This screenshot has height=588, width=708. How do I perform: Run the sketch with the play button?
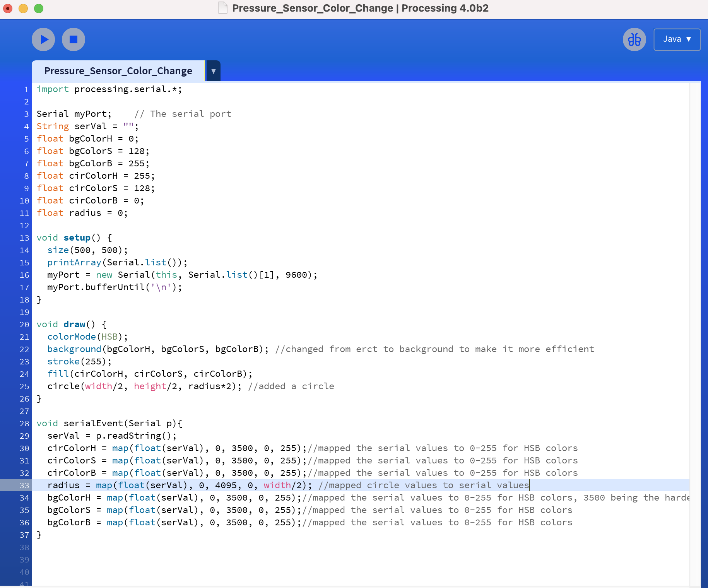point(43,39)
